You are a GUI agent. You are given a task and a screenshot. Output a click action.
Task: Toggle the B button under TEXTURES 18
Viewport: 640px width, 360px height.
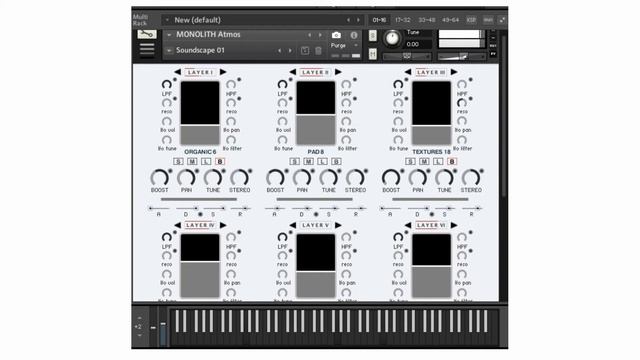click(x=452, y=162)
